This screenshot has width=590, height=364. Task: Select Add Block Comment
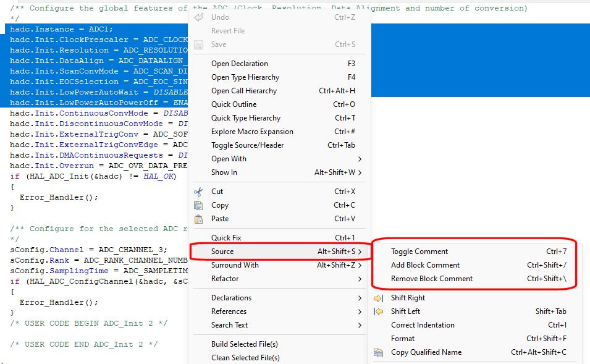(475, 265)
